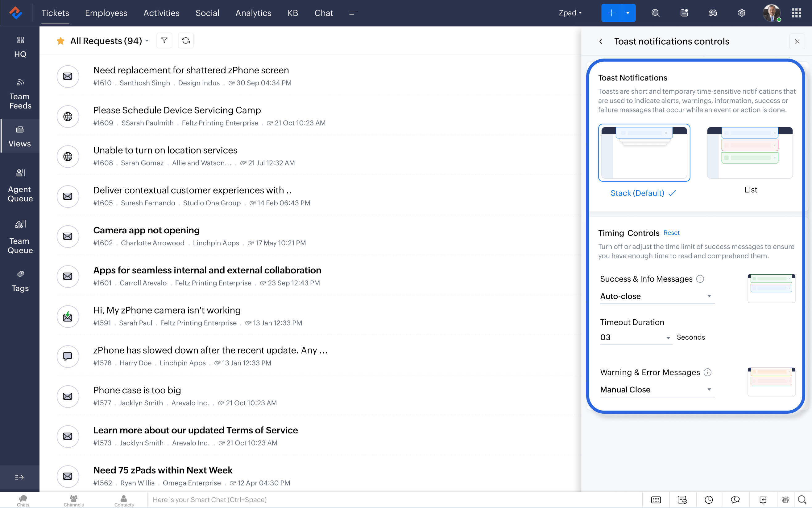
Task: Open the apps grid icon at top right
Action: click(796, 13)
